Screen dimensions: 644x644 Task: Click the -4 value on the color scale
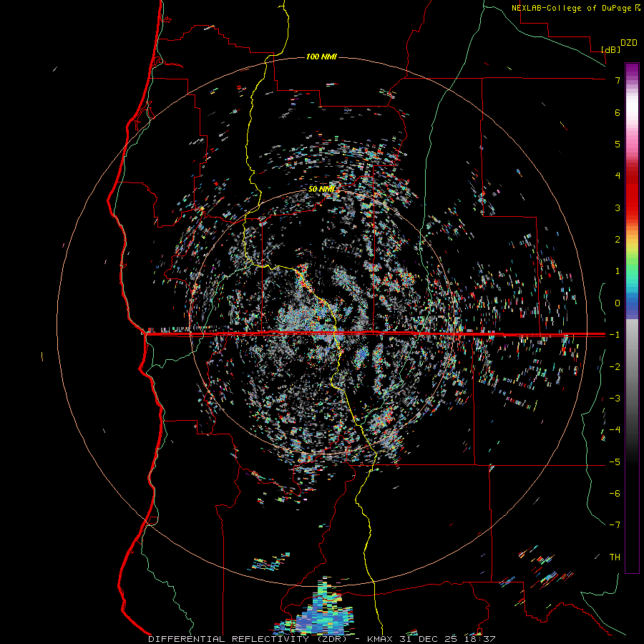pyautogui.click(x=615, y=430)
